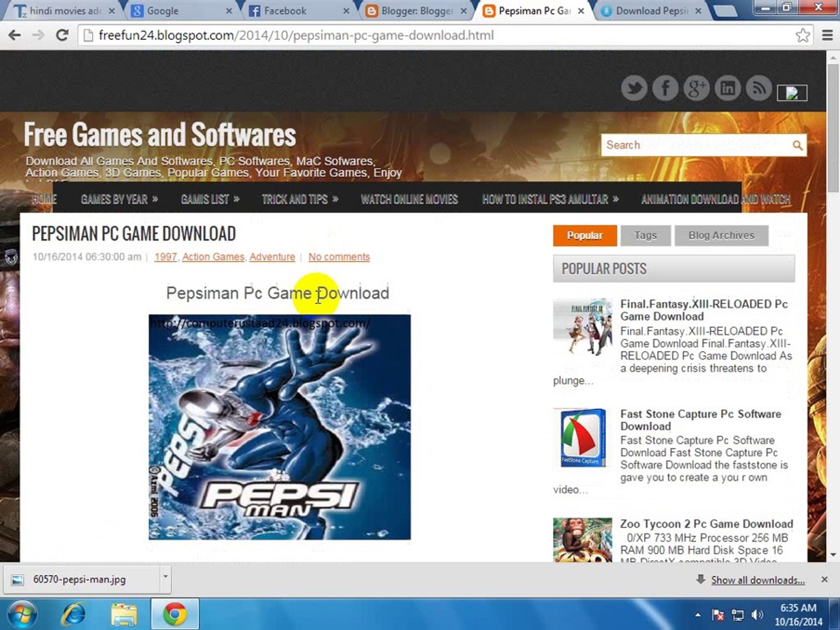Open the site's Google Plus social icon
Image resolution: width=840 pixels, height=630 pixels.
tap(696, 88)
